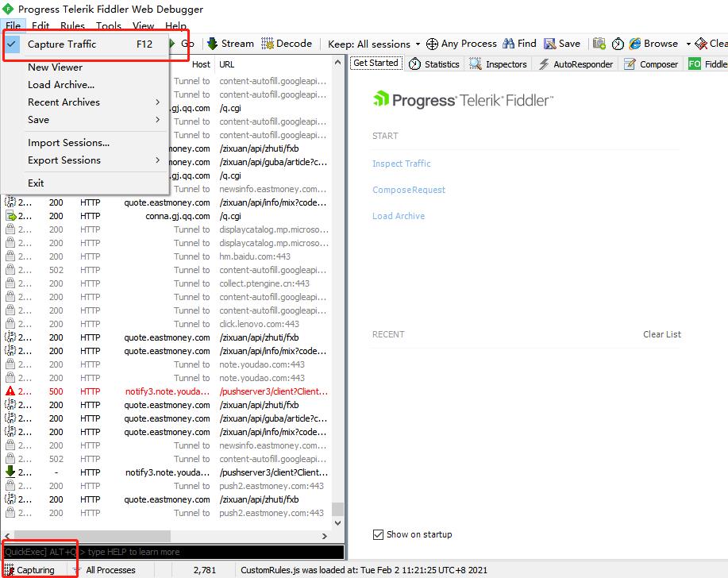
Task: Click the green arrow icon on conna.gj.qq.com row
Action: [10, 216]
